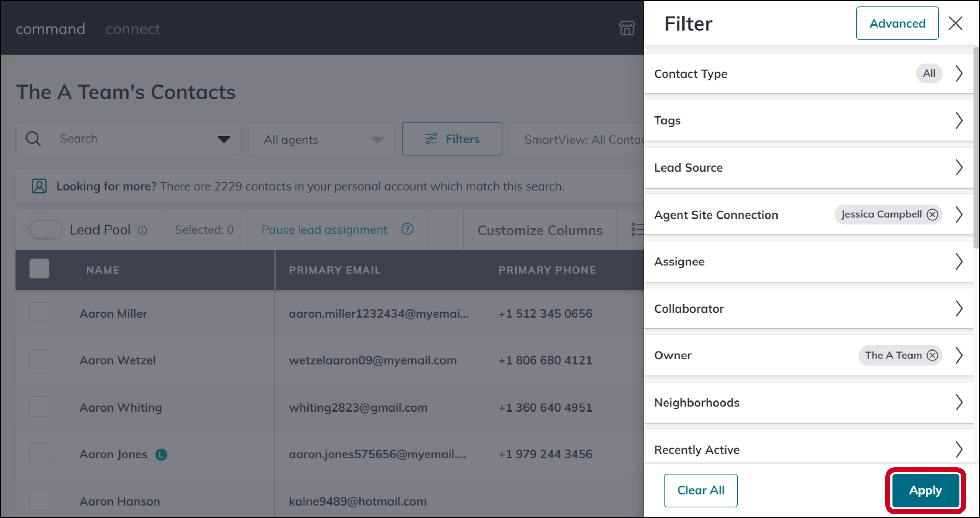Open contact Aaron Hanson
This screenshot has height=518, width=980.
(x=119, y=501)
